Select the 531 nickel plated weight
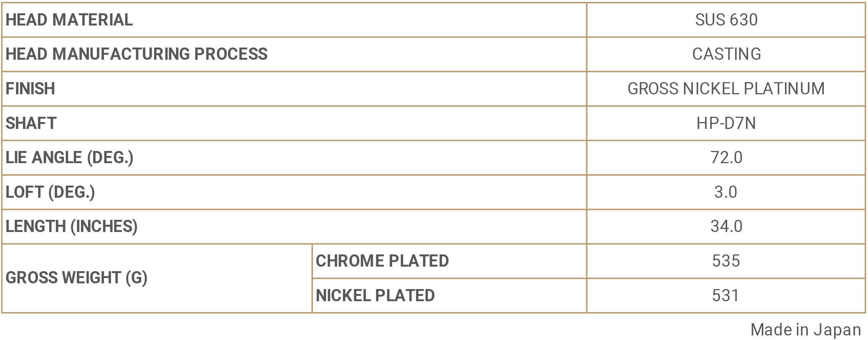This screenshot has width=868, height=340. pyautogui.click(x=726, y=296)
